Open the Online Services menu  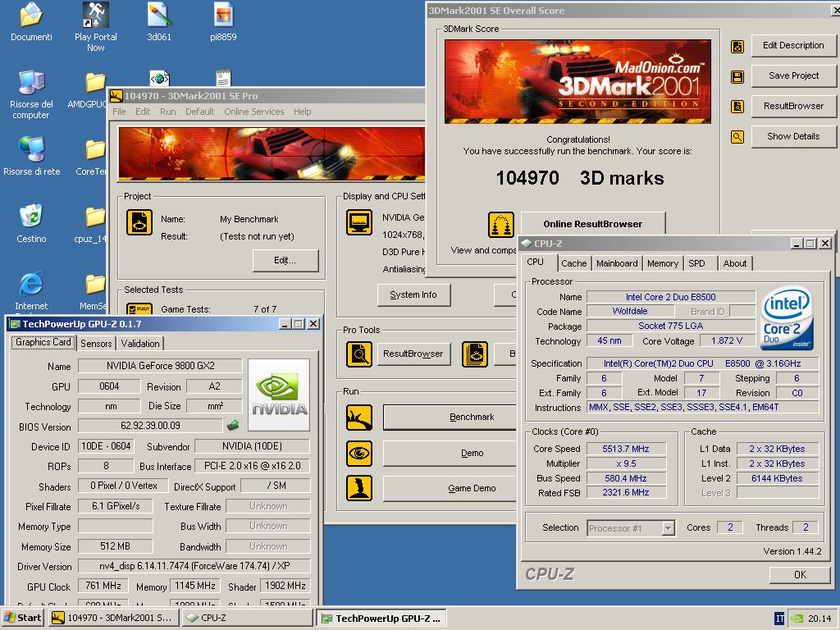[x=254, y=112]
